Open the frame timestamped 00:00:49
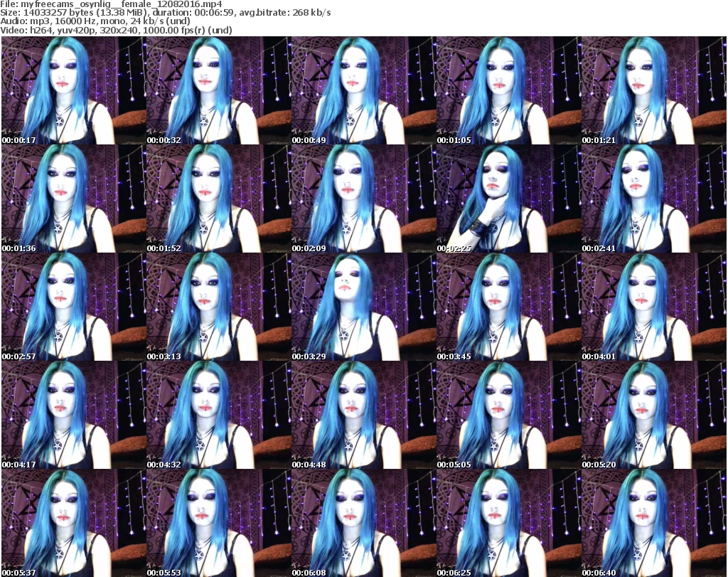Viewport: 728px width, 577px height. [363, 90]
